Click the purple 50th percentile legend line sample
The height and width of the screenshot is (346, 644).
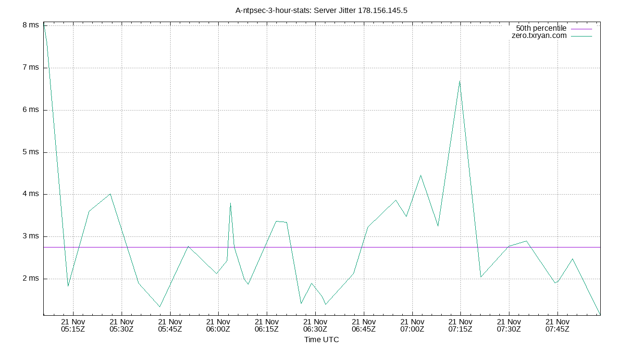[582, 29]
